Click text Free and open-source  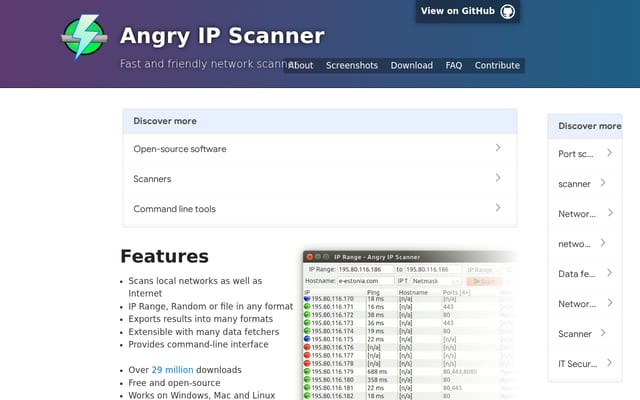click(x=174, y=383)
